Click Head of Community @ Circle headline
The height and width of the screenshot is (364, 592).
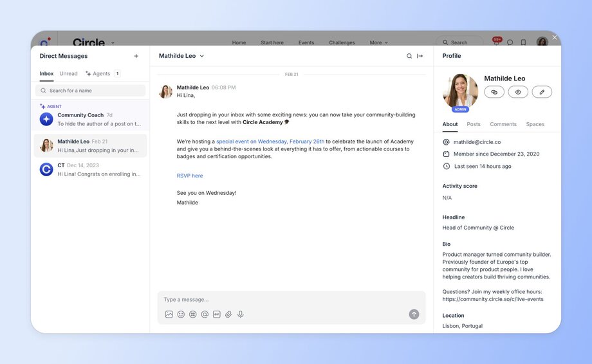[478, 228]
